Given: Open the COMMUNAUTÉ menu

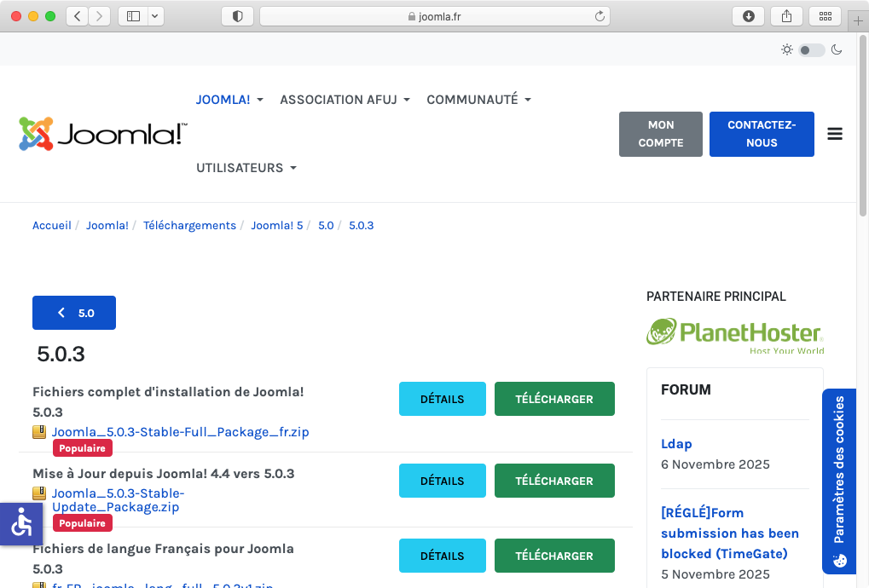Looking at the screenshot, I should coord(478,100).
